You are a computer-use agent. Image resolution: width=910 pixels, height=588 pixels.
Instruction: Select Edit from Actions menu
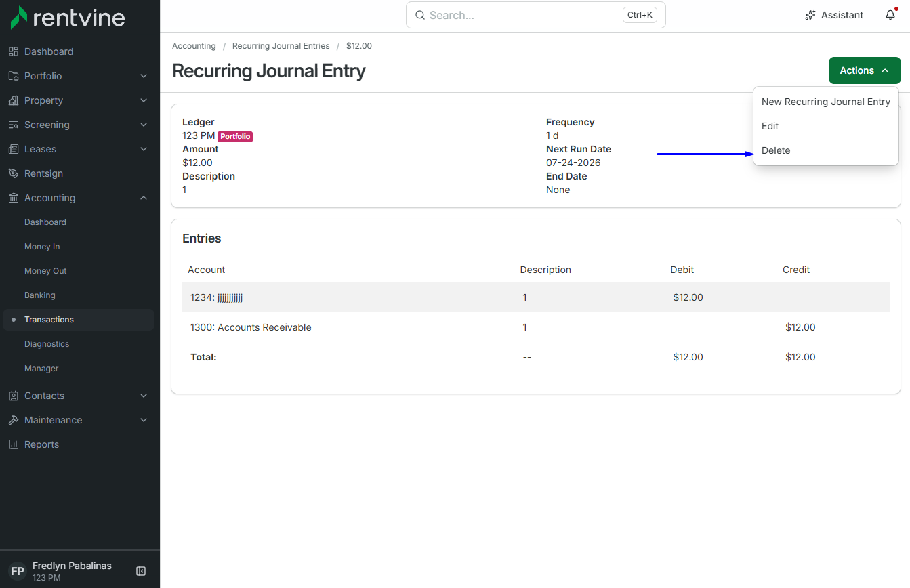tap(826, 126)
